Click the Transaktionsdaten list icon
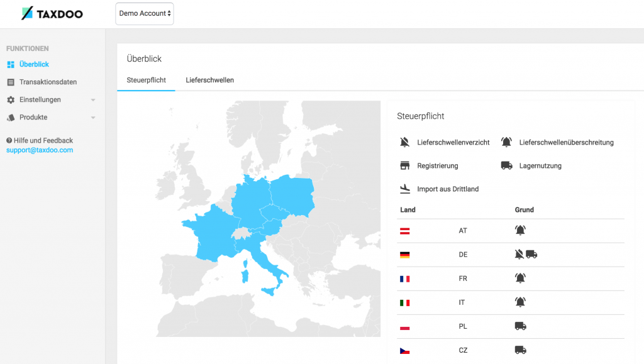This screenshot has height=364, width=644. (11, 82)
